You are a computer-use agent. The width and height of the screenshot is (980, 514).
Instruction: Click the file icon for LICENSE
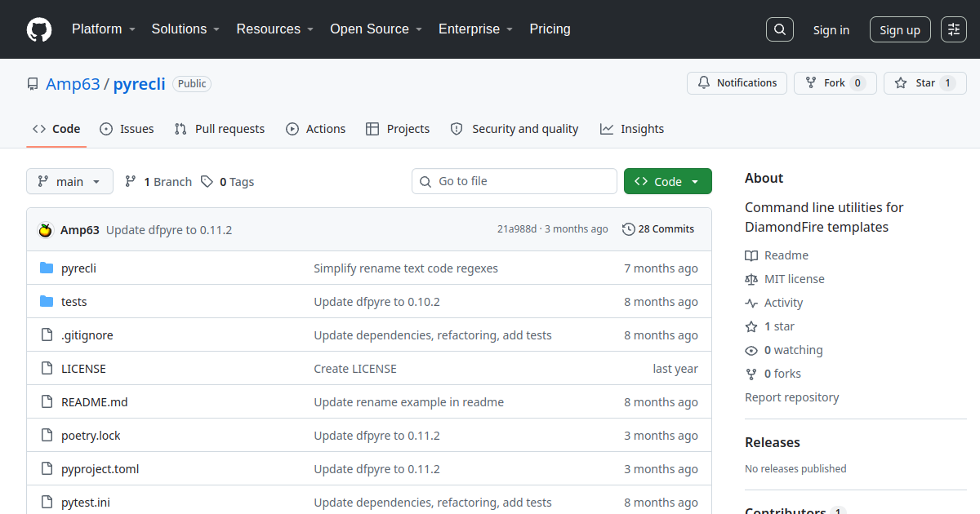[x=47, y=369]
